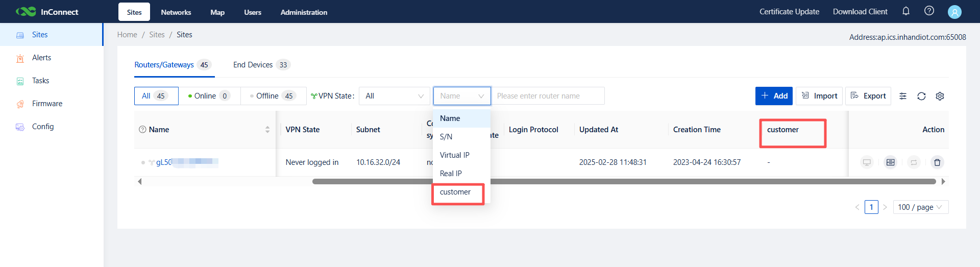Click the refresh table icon

click(x=921, y=96)
